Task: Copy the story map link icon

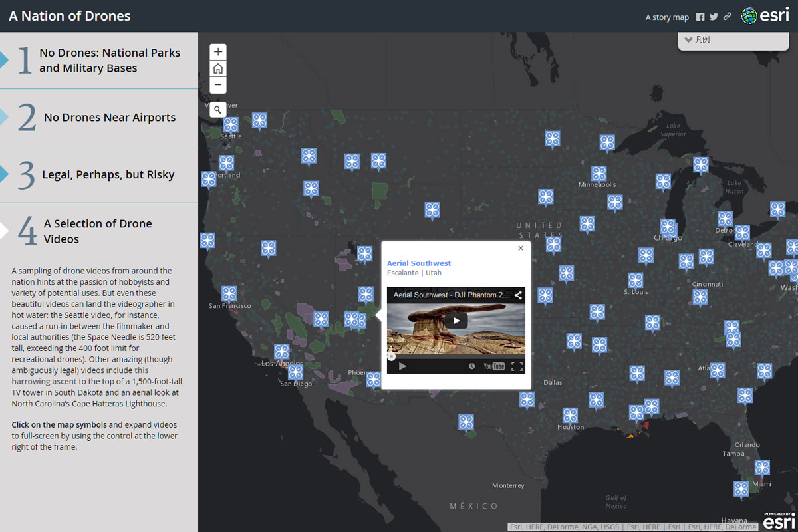Action: (x=728, y=17)
